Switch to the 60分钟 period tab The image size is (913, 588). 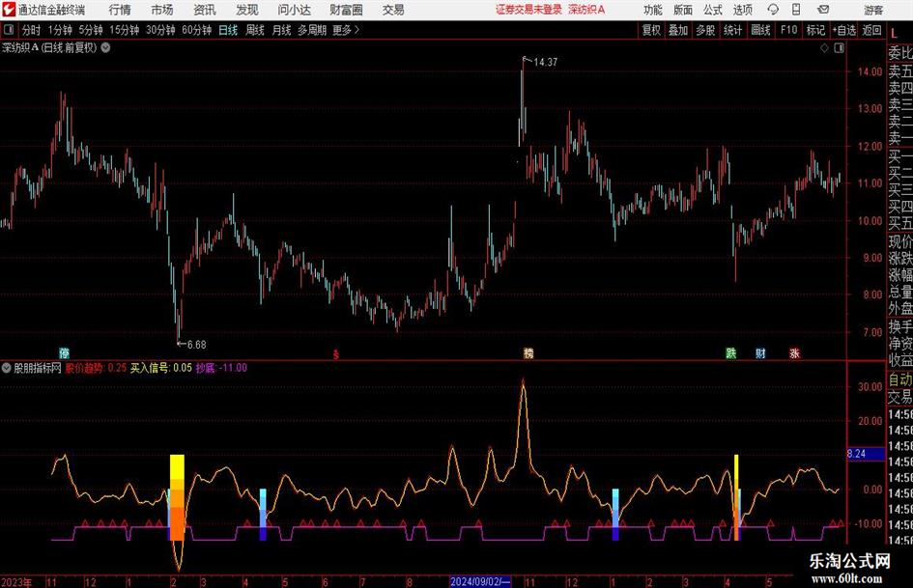196,30
